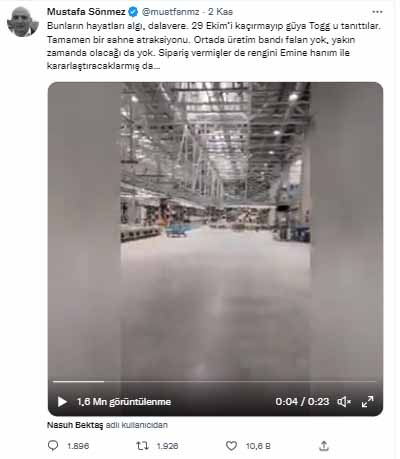Open the @mustfsnmz handle link
This screenshot has height=459, width=400.
(171, 12)
